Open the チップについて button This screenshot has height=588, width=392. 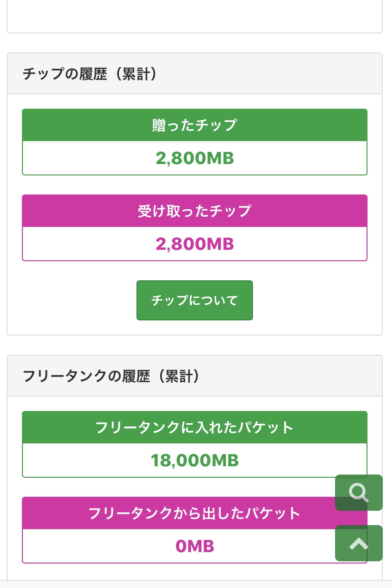click(x=194, y=300)
